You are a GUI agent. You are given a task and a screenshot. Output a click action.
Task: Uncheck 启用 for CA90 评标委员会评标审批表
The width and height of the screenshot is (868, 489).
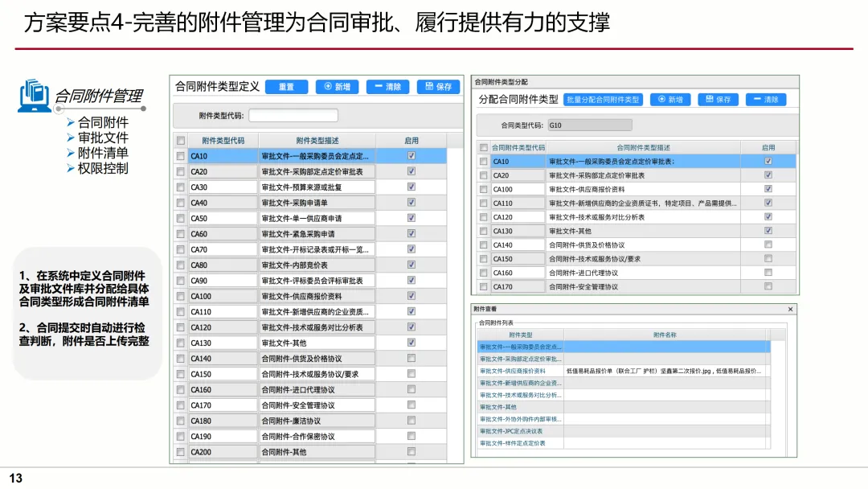[411, 280]
